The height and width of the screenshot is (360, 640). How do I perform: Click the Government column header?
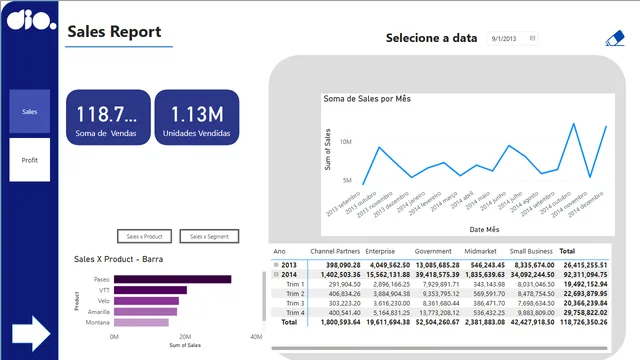tap(433, 251)
